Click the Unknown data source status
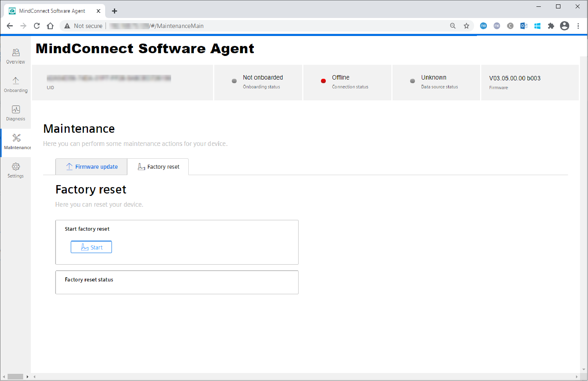 pyautogui.click(x=434, y=78)
